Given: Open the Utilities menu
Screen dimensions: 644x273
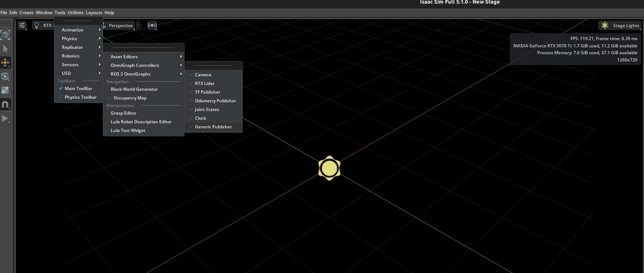Looking at the screenshot, I should [76, 13].
